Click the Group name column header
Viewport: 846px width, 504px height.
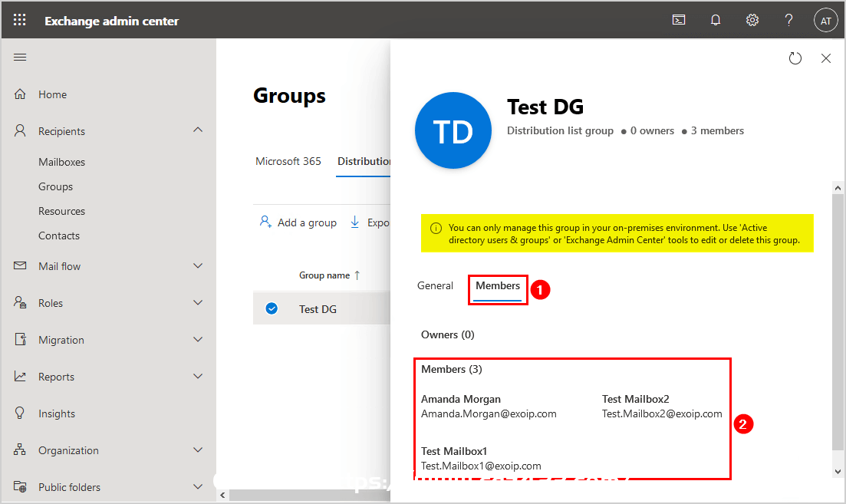pyautogui.click(x=324, y=275)
